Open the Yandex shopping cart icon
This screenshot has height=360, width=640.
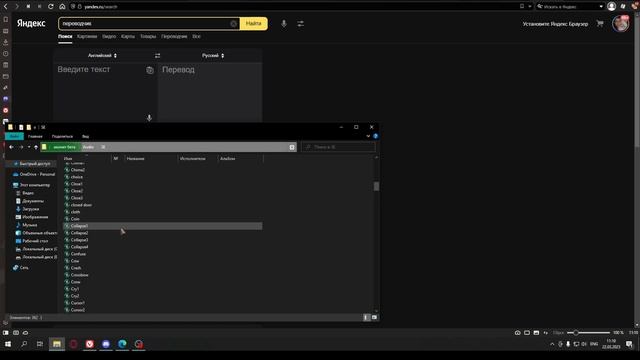(600, 24)
